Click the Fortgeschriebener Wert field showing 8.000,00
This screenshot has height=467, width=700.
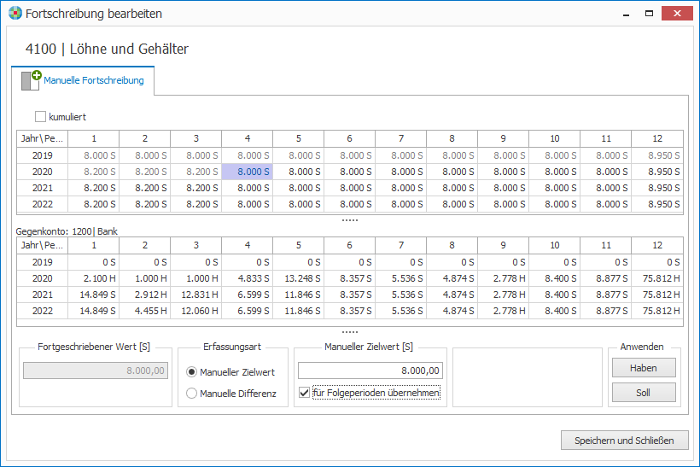(96, 371)
